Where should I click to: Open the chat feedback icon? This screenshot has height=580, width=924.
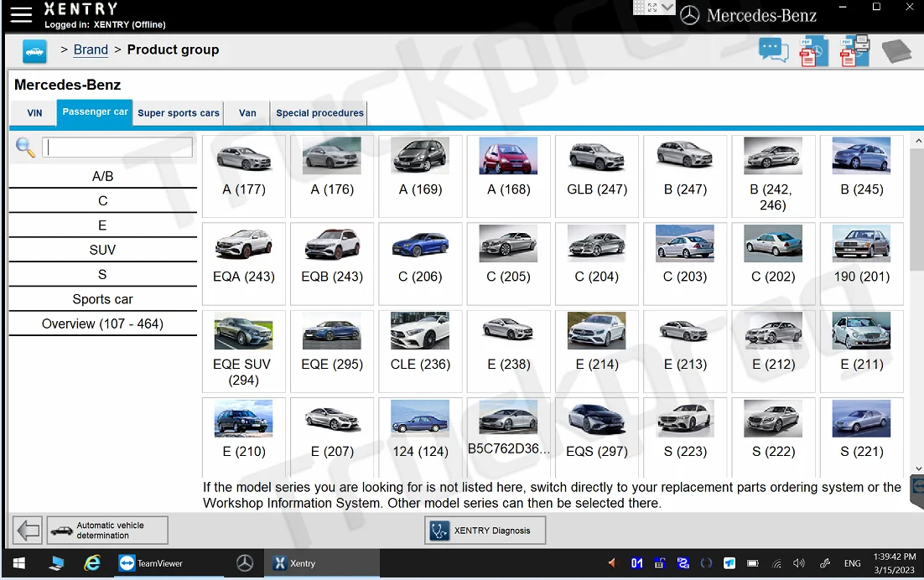tap(773, 50)
